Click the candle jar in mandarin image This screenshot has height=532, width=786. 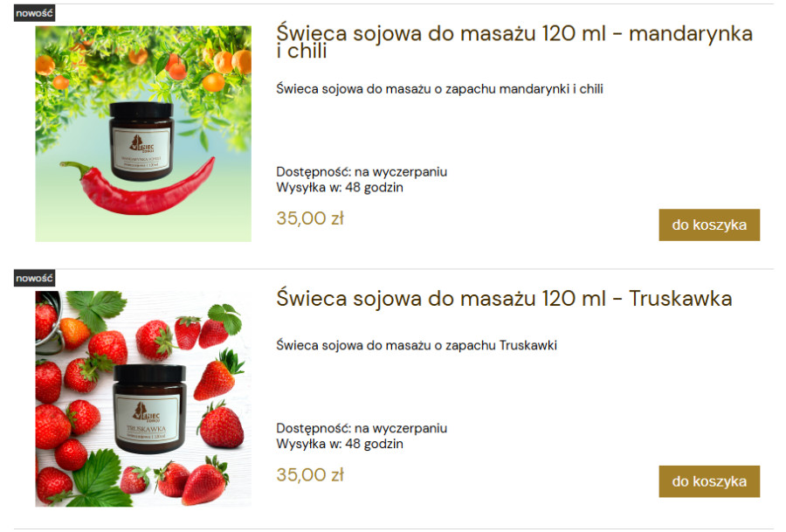[141, 142]
